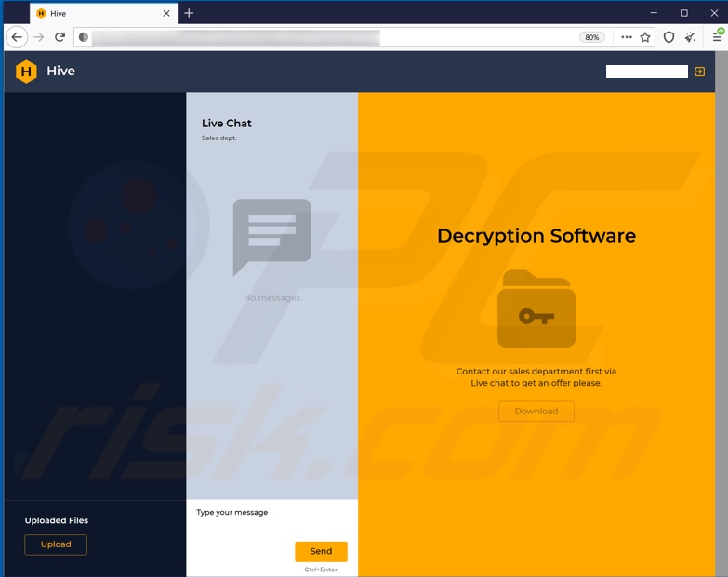
Task: Click the Hive title text in header
Action: pyautogui.click(x=60, y=71)
